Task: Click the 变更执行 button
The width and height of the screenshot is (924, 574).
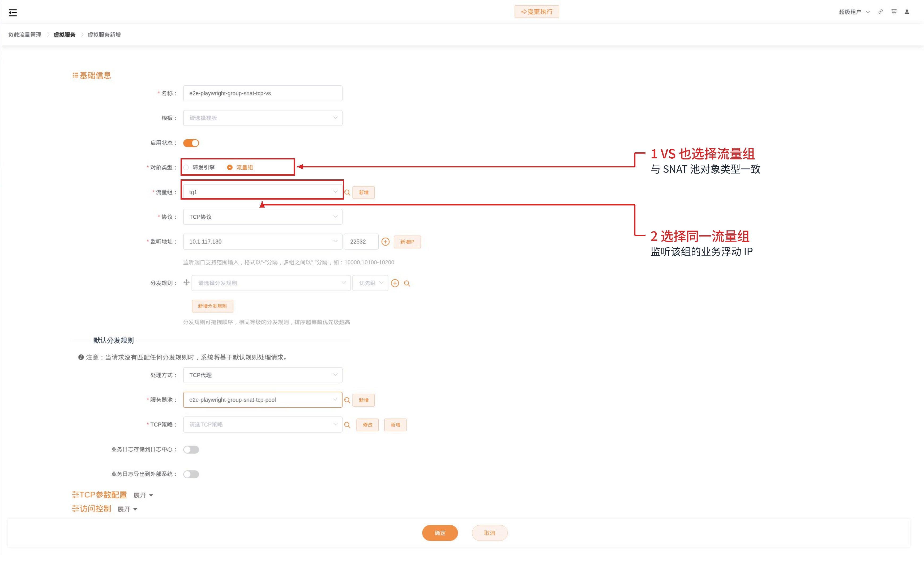Action: [x=536, y=12]
